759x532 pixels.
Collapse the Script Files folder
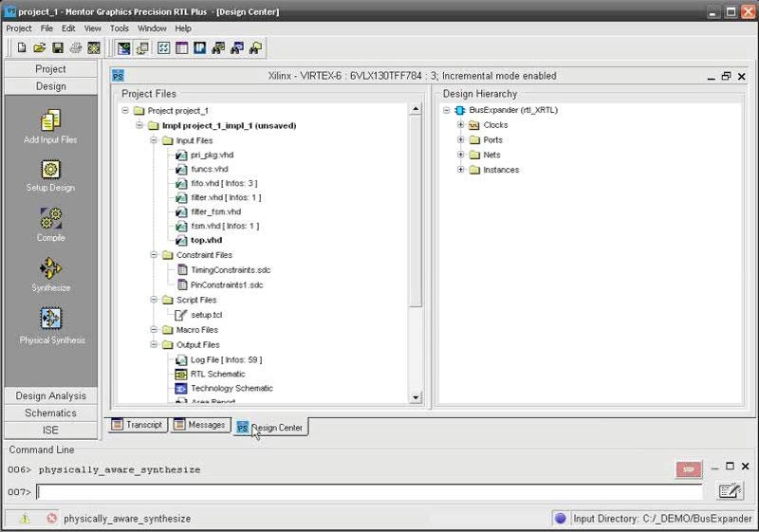coord(154,300)
